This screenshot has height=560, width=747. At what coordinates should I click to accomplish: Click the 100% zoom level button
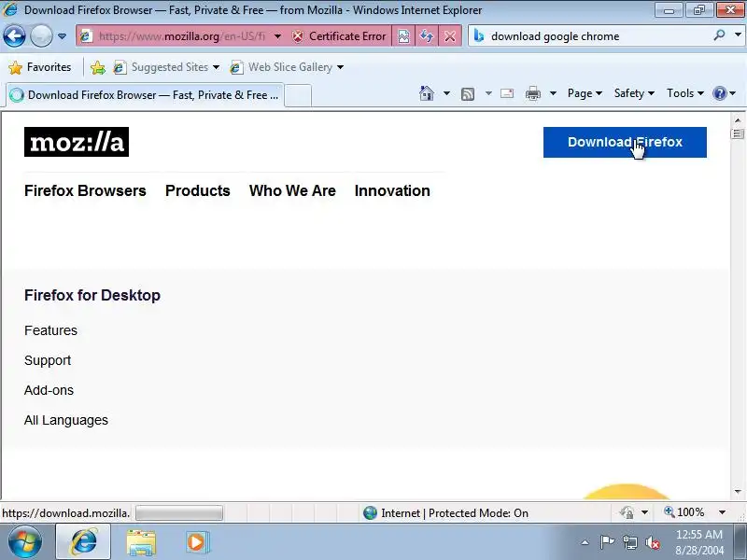pyautogui.click(x=684, y=512)
